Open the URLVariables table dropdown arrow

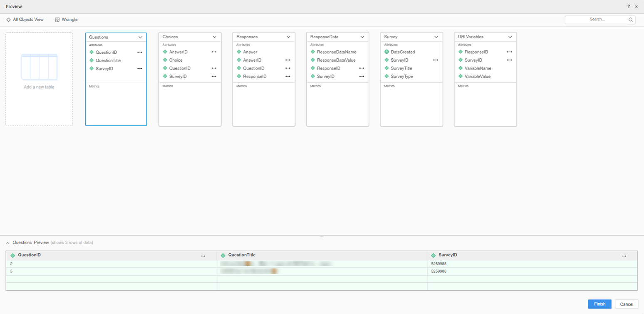510,37
